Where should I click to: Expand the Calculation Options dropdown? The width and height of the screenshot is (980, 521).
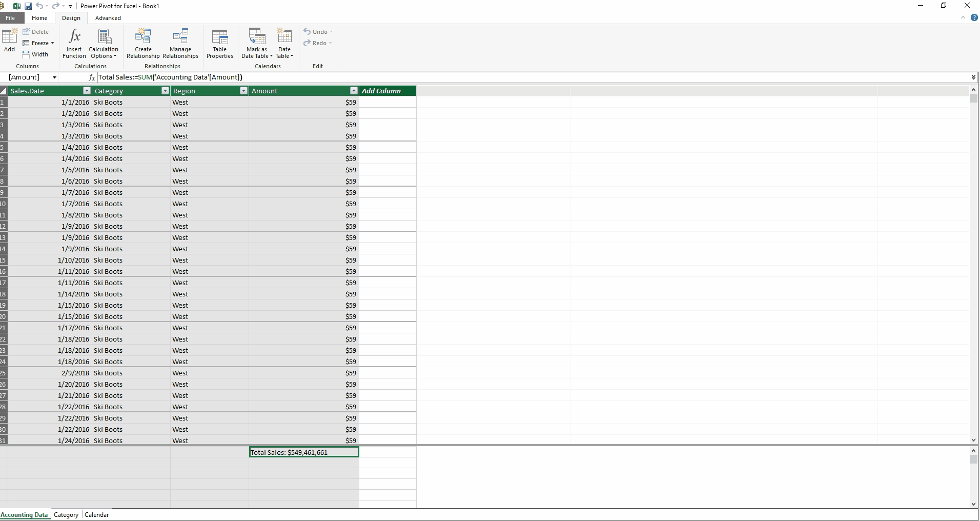tap(104, 56)
